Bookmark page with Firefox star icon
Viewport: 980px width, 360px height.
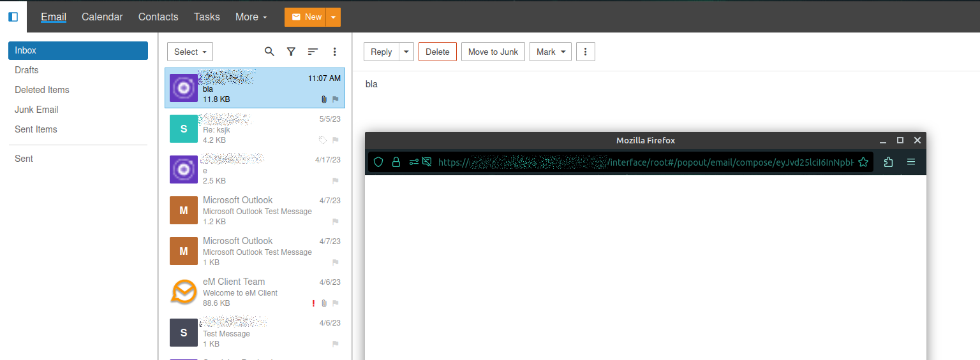click(x=863, y=162)
